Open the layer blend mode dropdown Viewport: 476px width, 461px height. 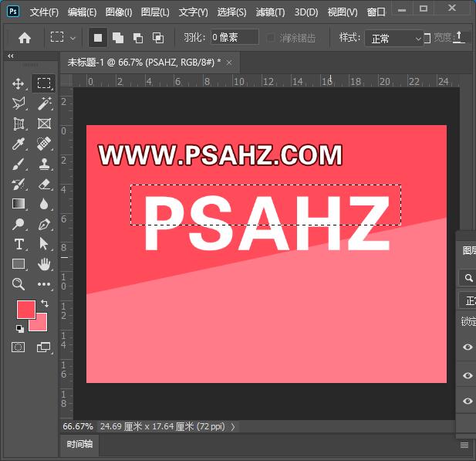click(468, 300)
